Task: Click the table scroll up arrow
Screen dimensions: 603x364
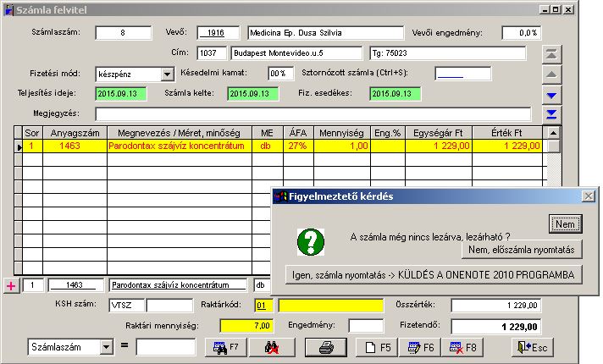Action: point(553,133)
